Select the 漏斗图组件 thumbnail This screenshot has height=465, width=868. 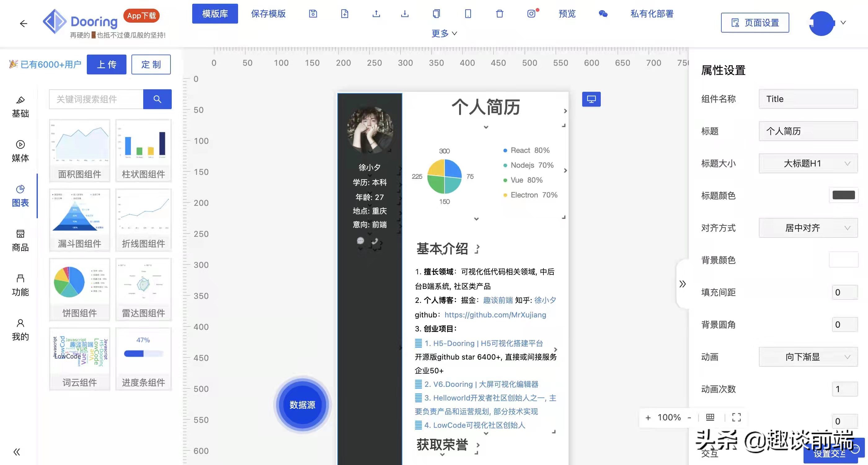click(x=80, y=220)
